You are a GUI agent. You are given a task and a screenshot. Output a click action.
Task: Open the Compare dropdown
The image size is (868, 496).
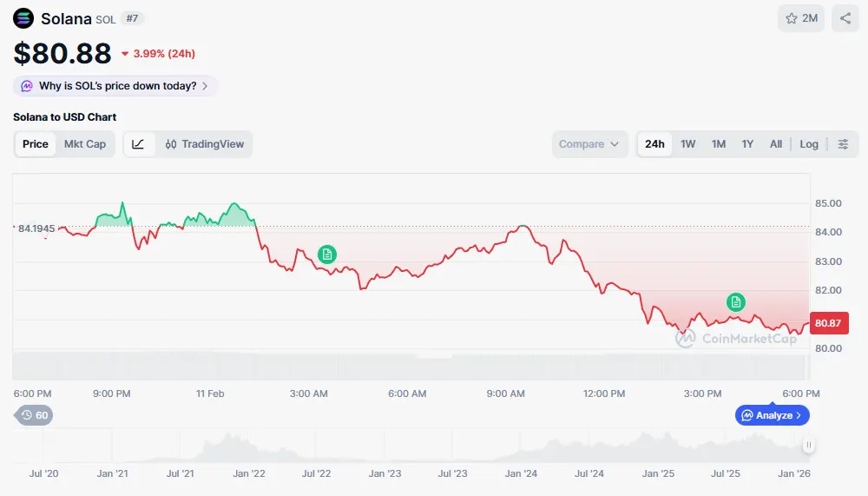pos(589,144)
